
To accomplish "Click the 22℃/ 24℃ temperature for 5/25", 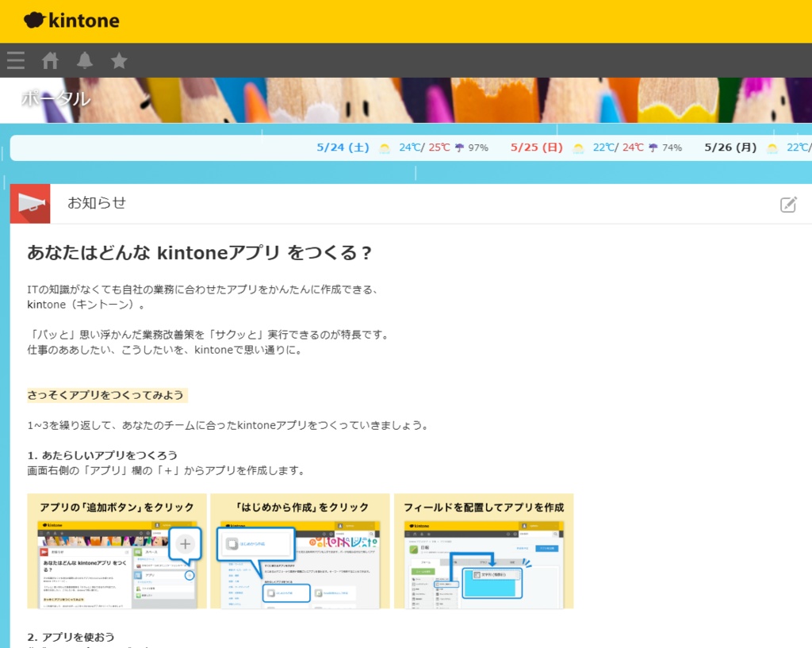I will [x=619, y=148].
